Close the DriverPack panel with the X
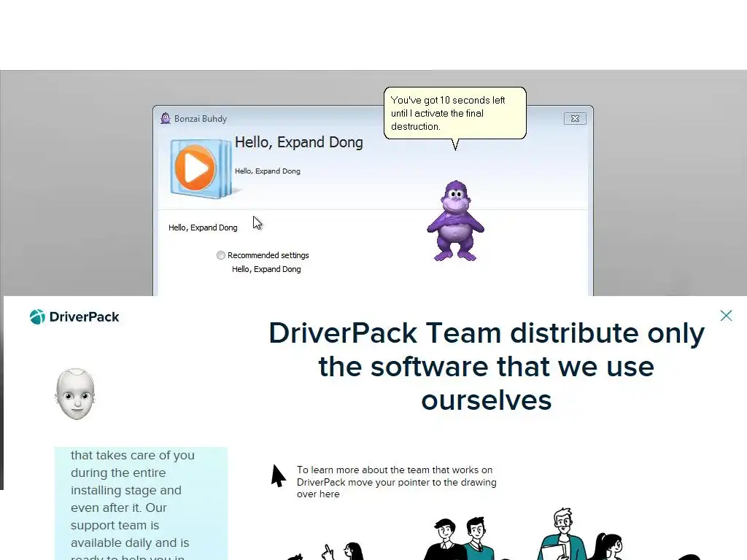Image resolution: width=747 pixels, height=560 pixels. coord(726,315)
